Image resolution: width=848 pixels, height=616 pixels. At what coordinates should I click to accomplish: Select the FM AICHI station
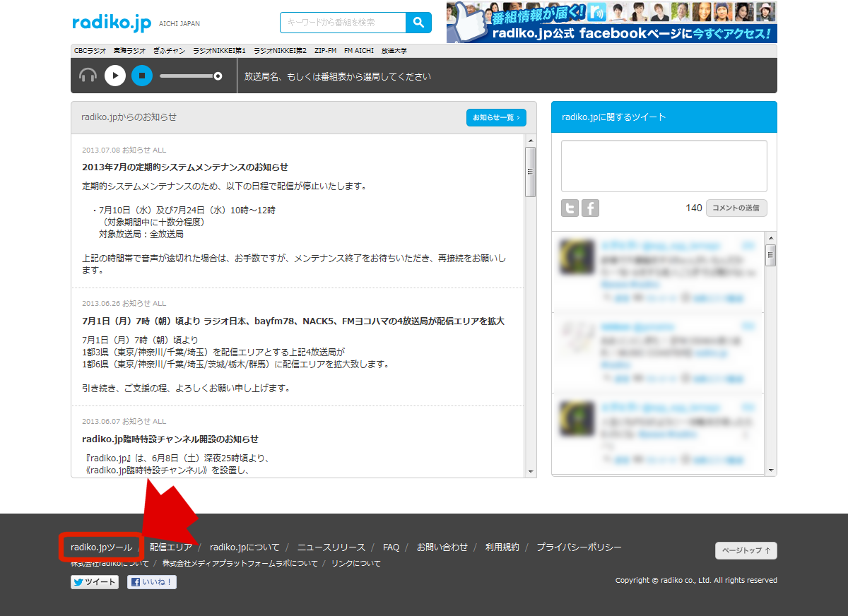click(x=359, y=51)
